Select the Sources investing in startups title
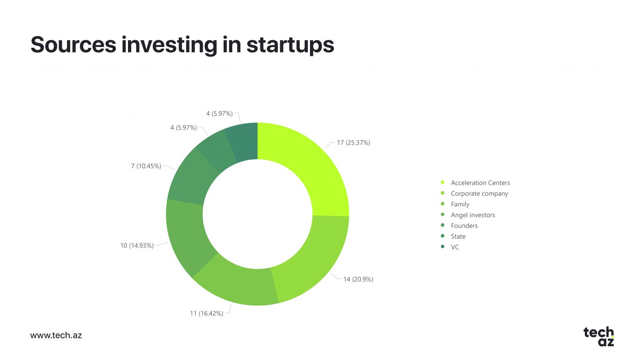644x362 pixels. 182,45
